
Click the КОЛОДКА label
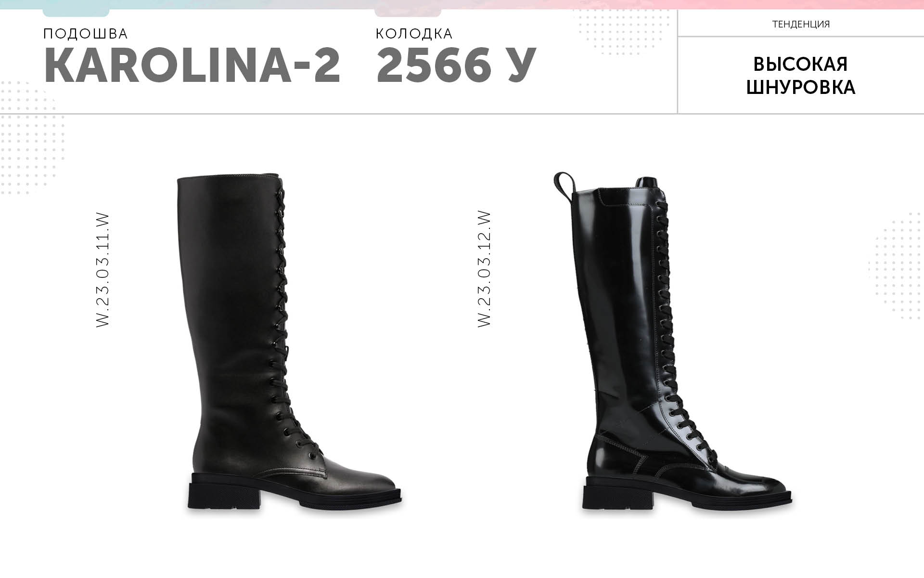(x=414, y=34)
